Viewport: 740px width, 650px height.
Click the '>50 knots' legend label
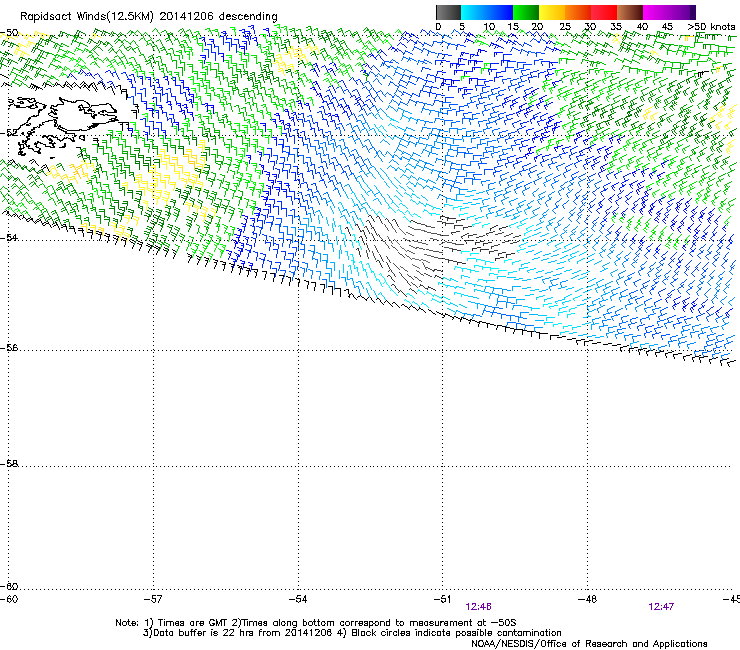click(x=711, y=27)
